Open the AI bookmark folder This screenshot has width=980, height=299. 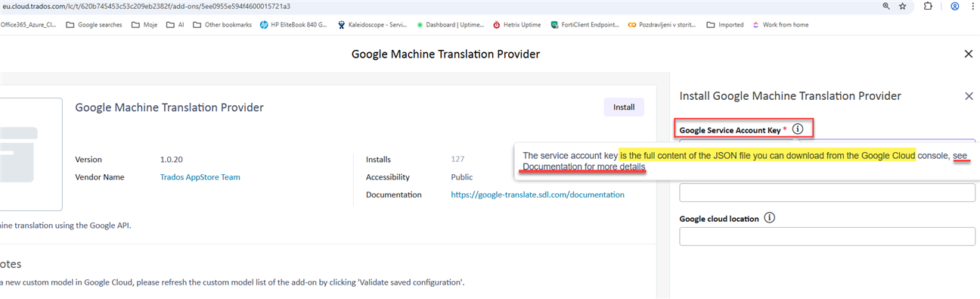click(x=175, y=24)
